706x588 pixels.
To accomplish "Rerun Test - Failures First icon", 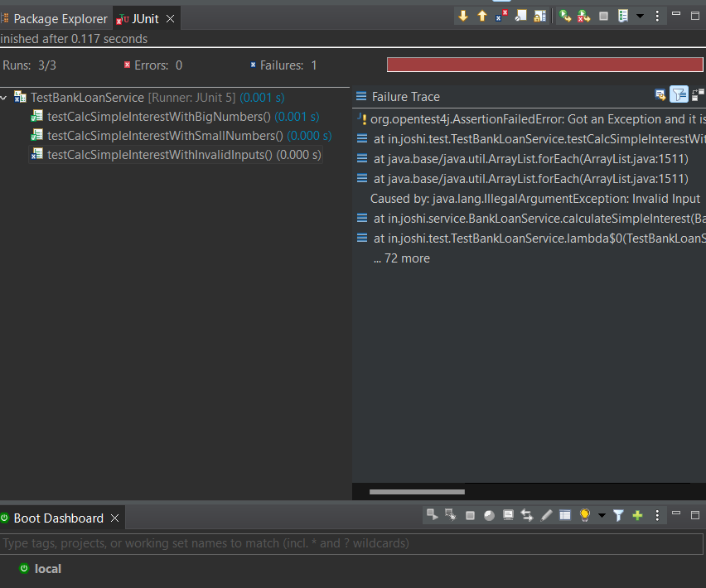I will pos(584,17).
